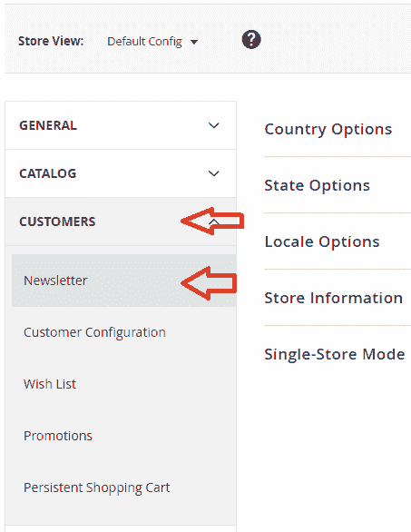
Task: Click the CUSTOMERS section header
Action: click(121, 222)
